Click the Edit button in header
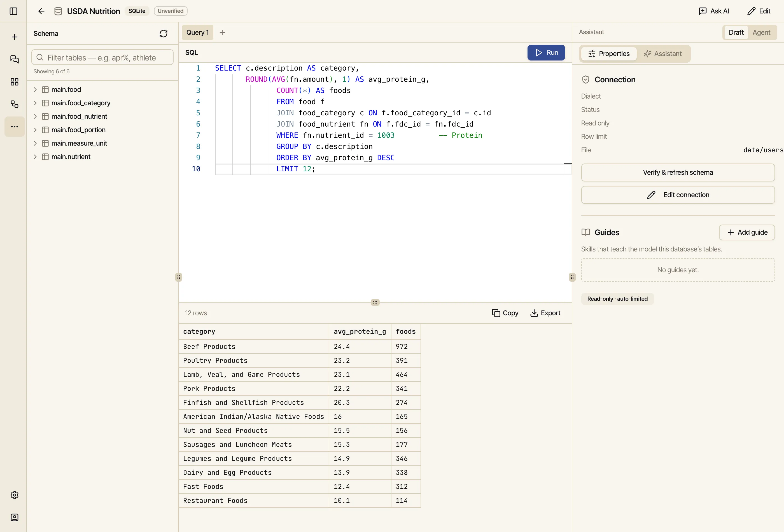Image resolution: width=784 pixels, height=532 pixels. (759, 11)
